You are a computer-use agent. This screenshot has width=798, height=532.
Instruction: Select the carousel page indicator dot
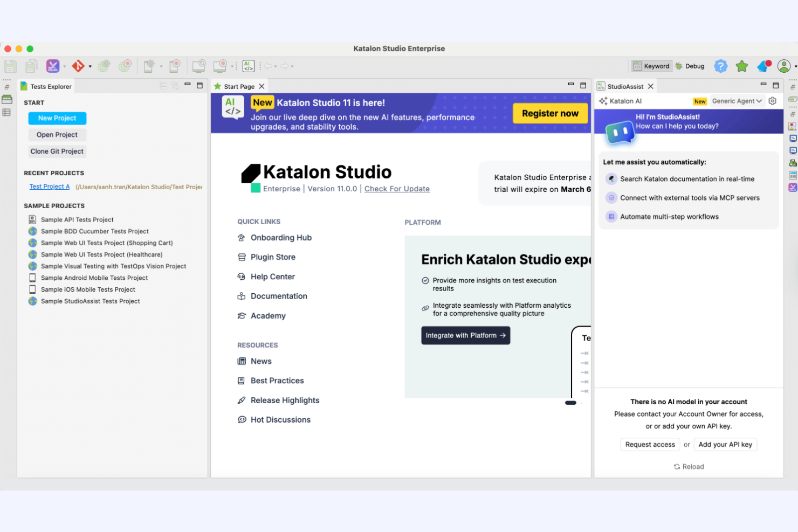point(570,403)
